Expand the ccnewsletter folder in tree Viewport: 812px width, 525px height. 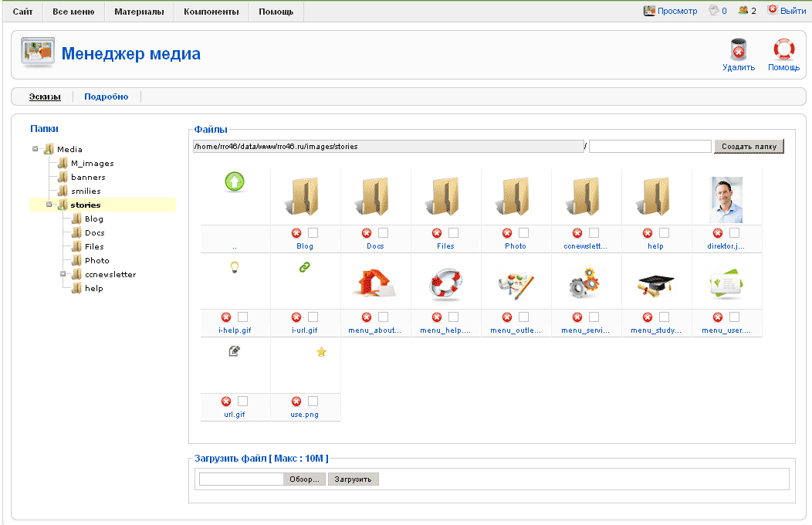[63, 274]
